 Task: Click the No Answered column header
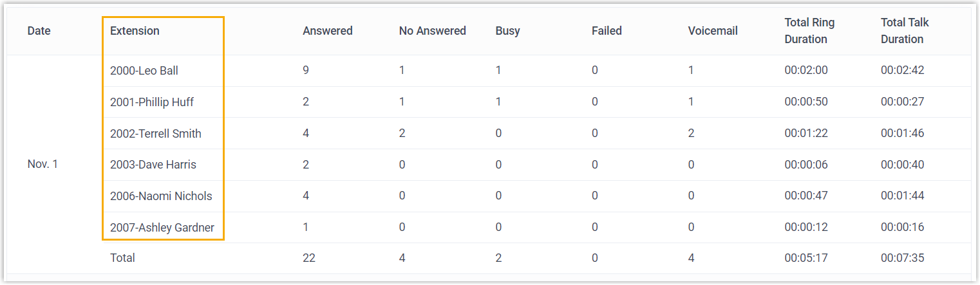[x=432, y=31]
